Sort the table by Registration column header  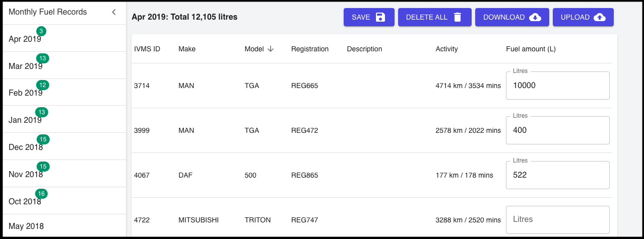309,49
